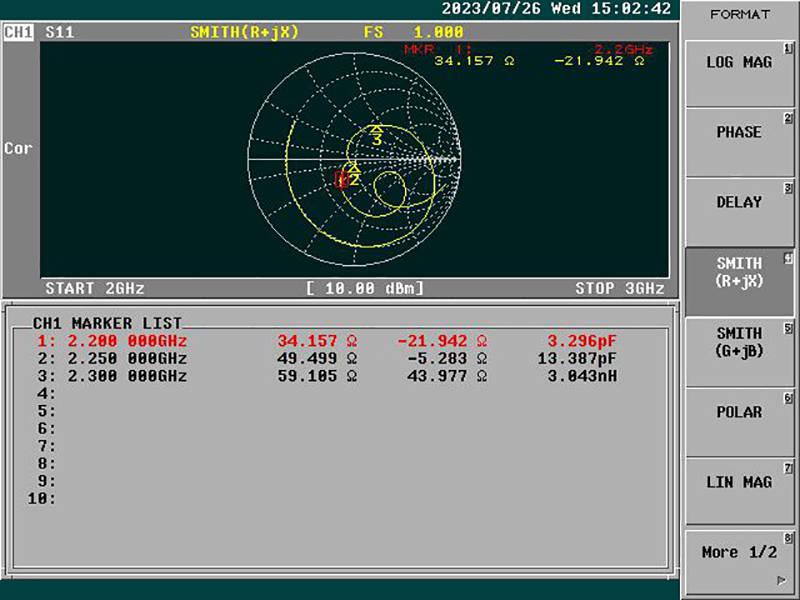Click the SMITH(R+jX) trace format label
Image resolution: width=800 pixels, height=600 pixels.
(x=244, y=32)
